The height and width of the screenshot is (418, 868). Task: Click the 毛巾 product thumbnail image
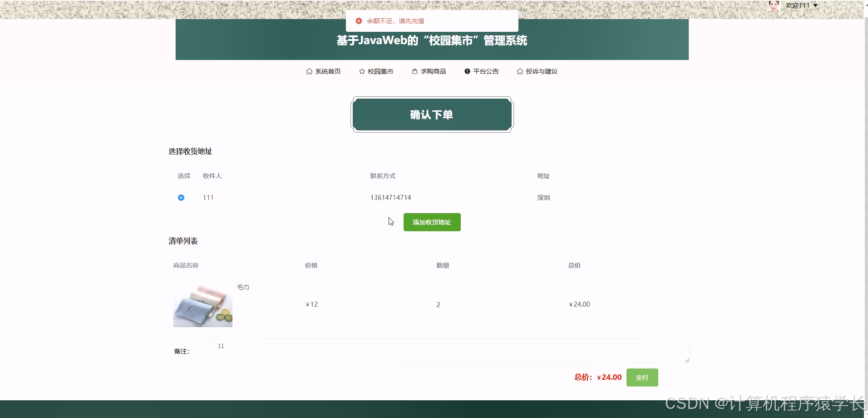tap(202, 304)
